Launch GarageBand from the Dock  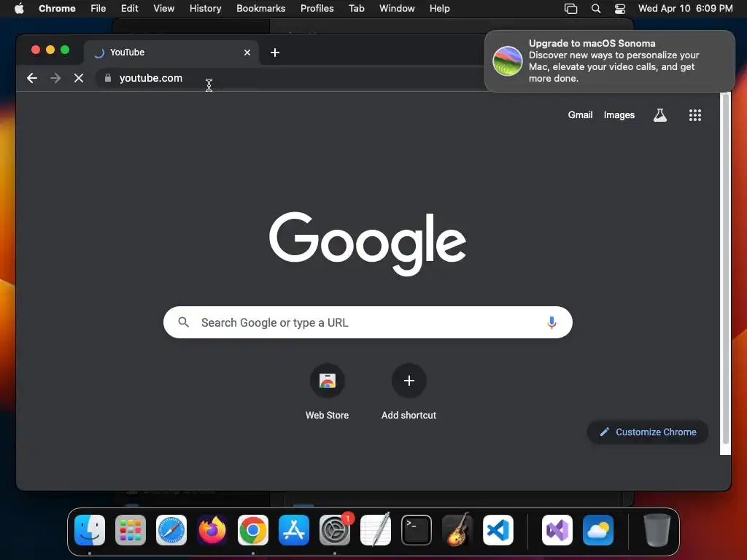(457, 530)
